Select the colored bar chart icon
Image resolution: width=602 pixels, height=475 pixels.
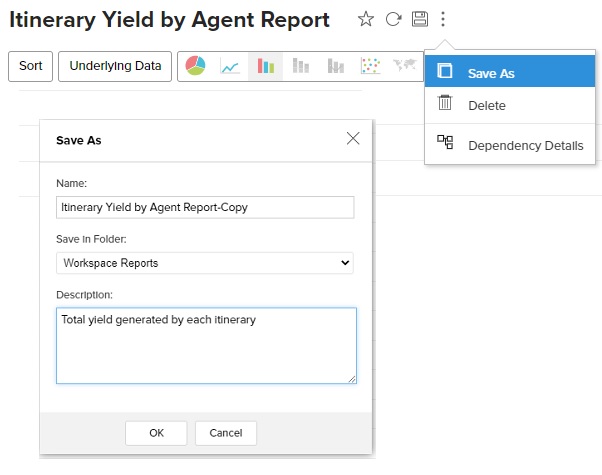tap(265, 66)
